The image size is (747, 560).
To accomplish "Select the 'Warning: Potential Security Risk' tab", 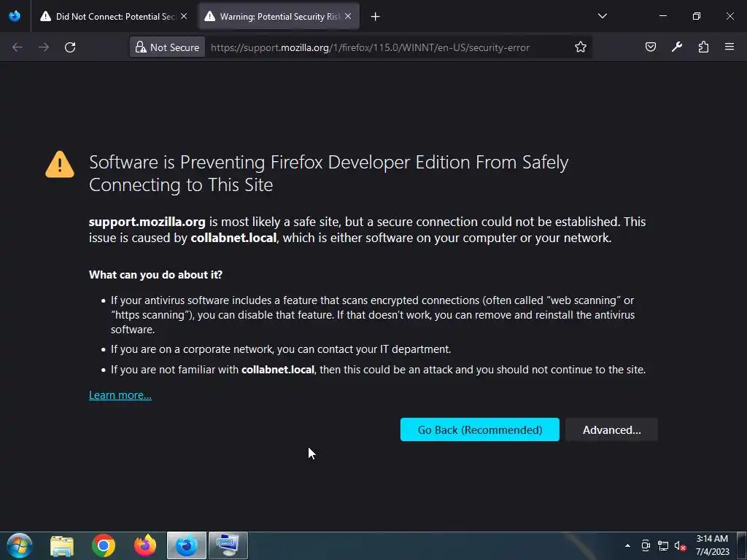I will pyautogui.click(x=278, y=17).
